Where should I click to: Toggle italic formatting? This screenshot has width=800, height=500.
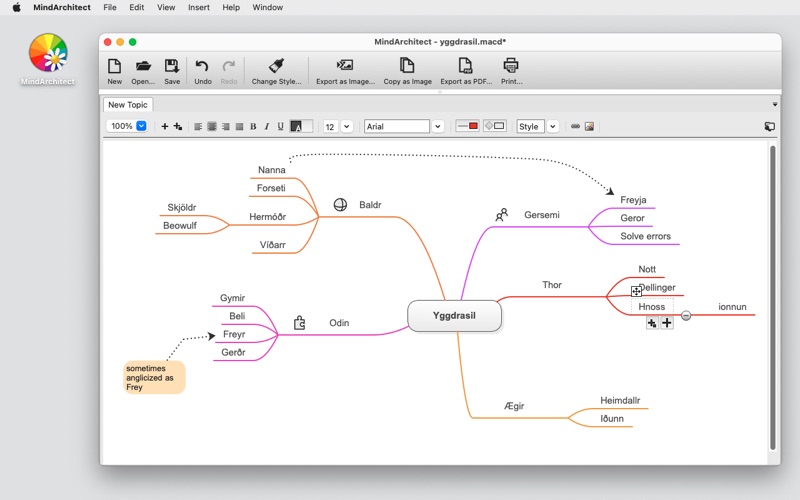(x=267, y=127)
